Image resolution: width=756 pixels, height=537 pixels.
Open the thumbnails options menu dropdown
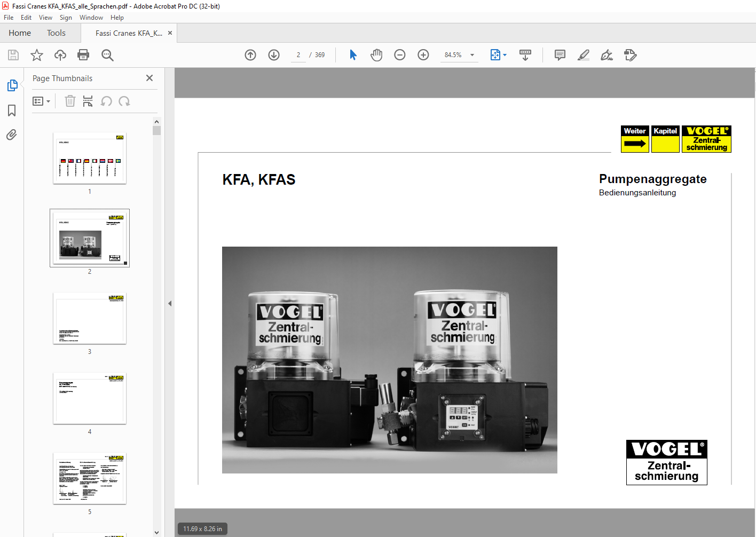(41, 101)
